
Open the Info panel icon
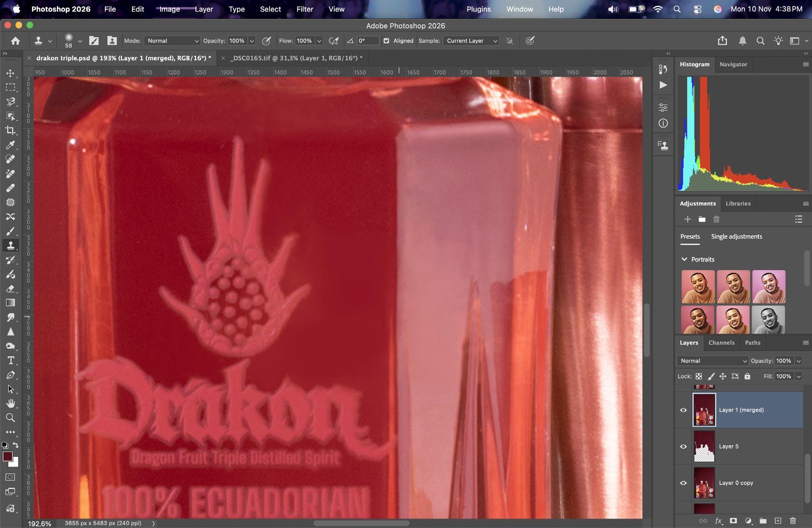663,123
